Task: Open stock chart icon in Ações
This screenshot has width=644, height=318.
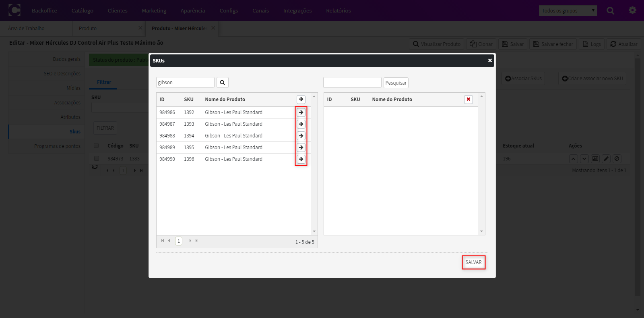Action: coord(595,159)
